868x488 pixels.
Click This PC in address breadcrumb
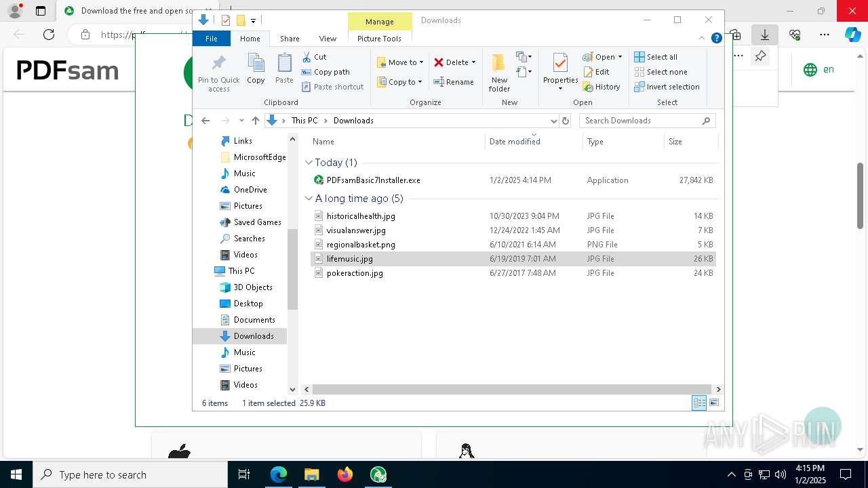pos(304,121)
